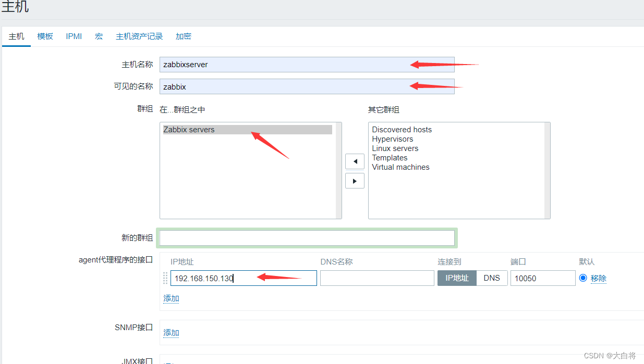Click the IP address field showing 192.168.150.130

coord(244,278)
